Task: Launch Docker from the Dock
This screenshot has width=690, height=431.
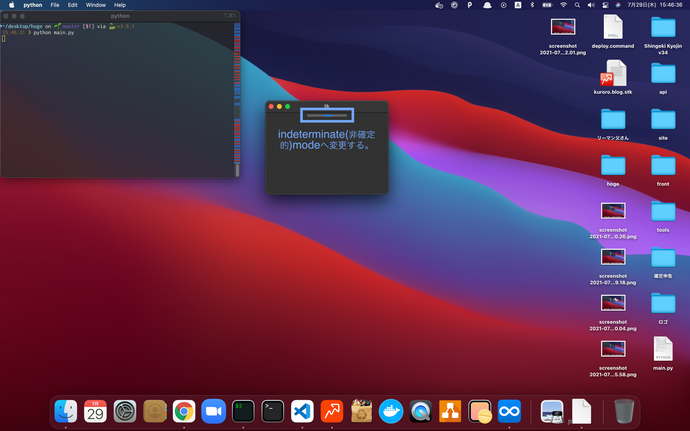Action: (391, 411)
